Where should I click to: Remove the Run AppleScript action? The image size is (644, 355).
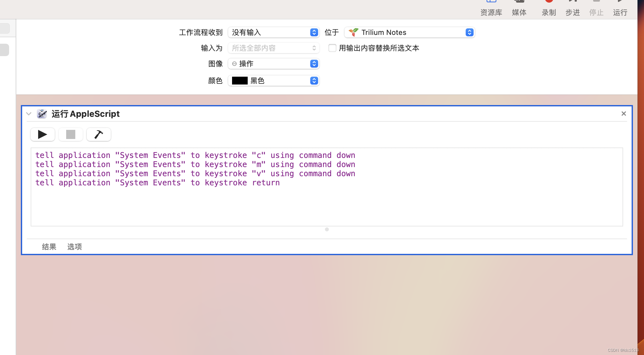pos(623,114)
